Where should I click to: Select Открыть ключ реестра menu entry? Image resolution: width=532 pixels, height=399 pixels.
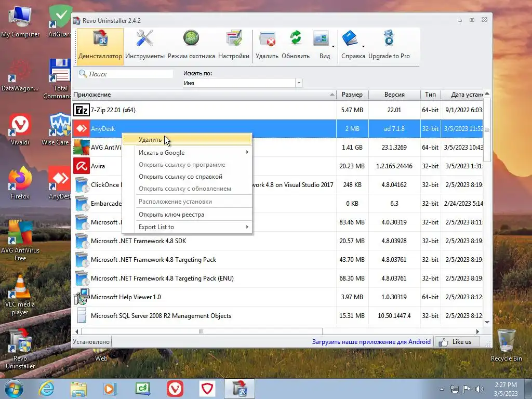click(187, 215)
